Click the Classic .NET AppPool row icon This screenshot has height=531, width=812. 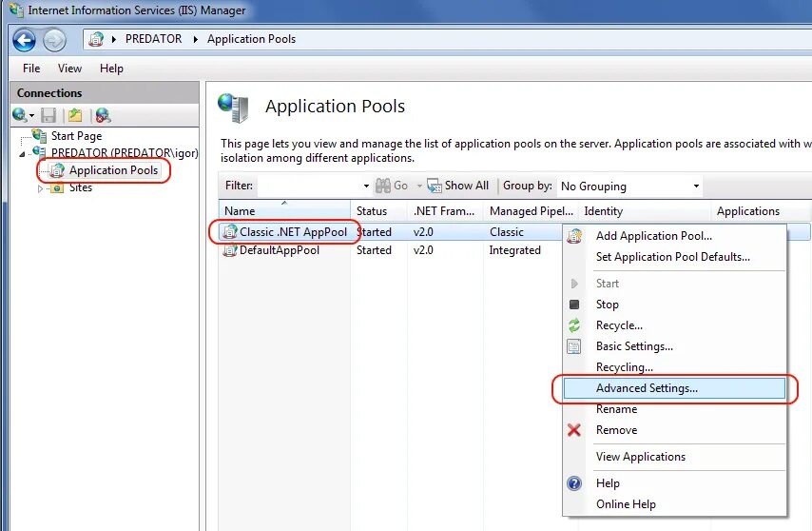pyautogui.click(x=230, y=231)
